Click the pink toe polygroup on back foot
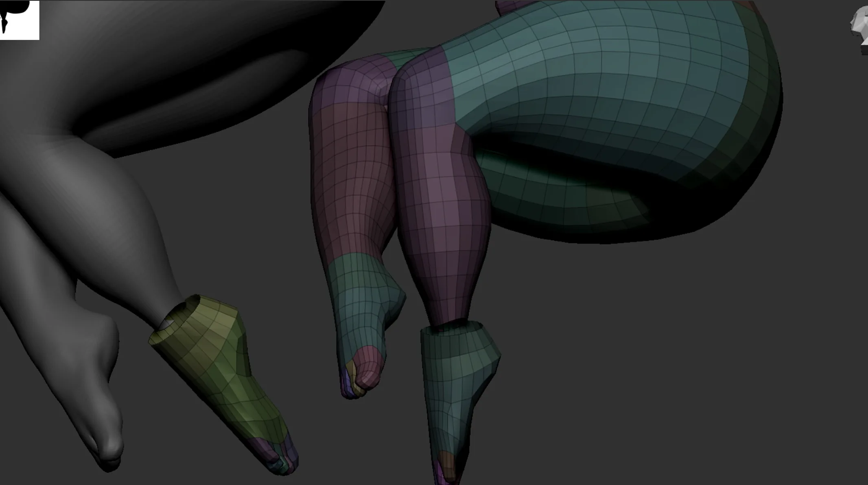Image resolution: width=868 pixels, height=485 pixels. tap(368, 368)
